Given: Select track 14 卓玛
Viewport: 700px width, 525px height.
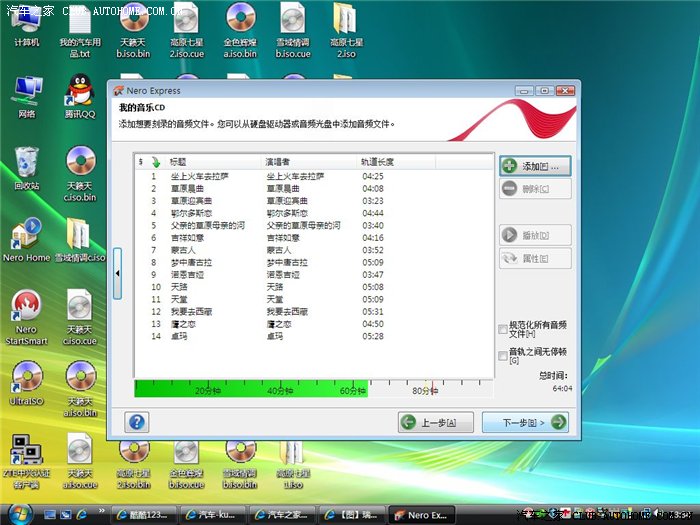Looking at the screenshot, I should point(312,336).
